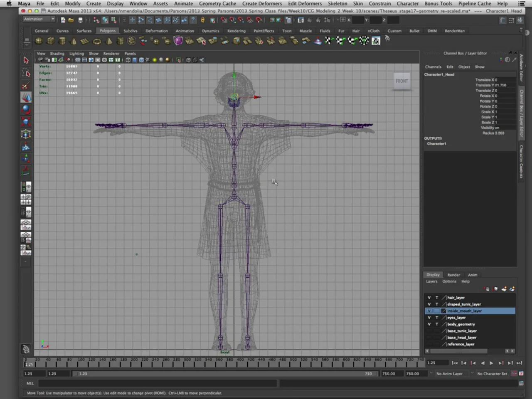Screen dimensions: 532x399
Task: Toggle textured checker display in viewport
Action: click(148, 60)
